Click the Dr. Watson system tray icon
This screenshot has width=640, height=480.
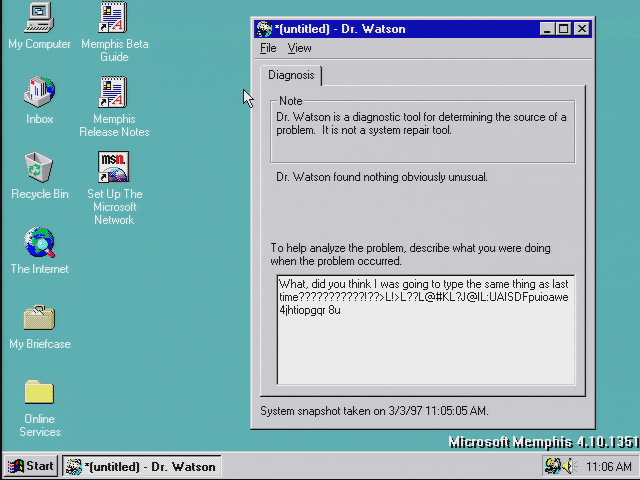[x=553, y=466]
